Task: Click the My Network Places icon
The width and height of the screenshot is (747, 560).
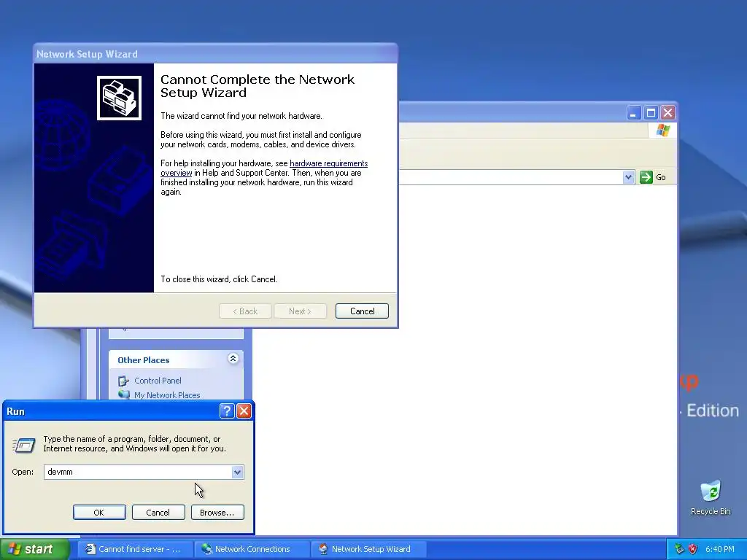Action: 123,394
